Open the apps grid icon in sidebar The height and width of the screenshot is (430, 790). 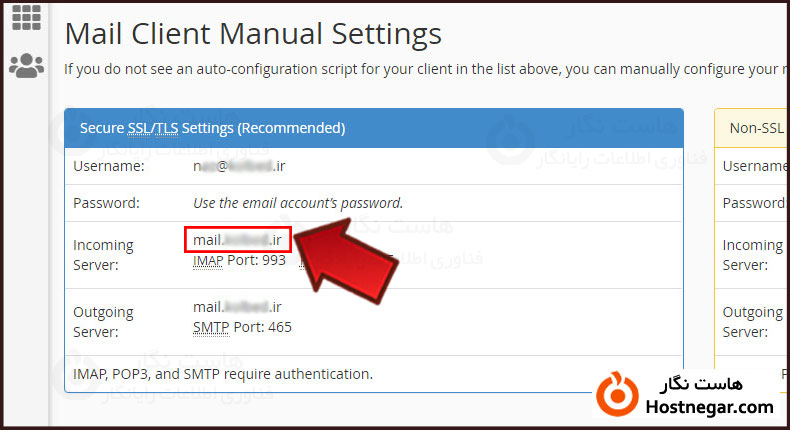25,17
